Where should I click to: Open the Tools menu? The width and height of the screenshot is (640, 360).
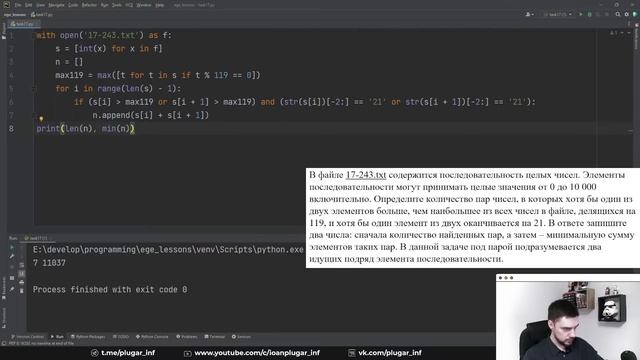(x=117, y=5)
